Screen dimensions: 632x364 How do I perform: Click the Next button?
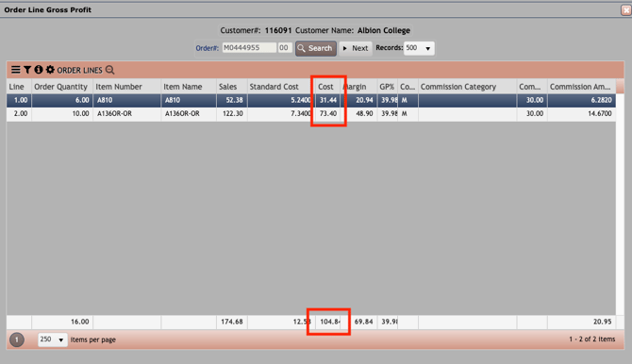tap(356, 48)
